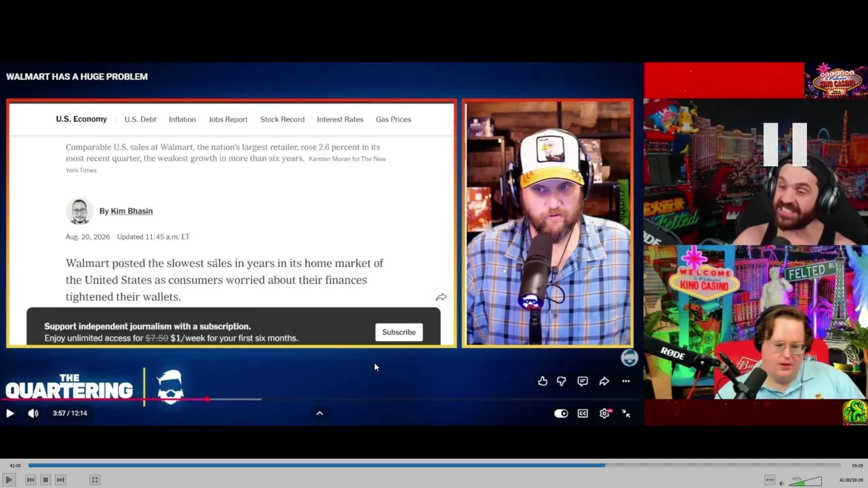Image resolution: width=868 pixels, height=488 pixels.
Task: Click the bearded avatar beside The Quartering logo
Action: coord(170,387)
